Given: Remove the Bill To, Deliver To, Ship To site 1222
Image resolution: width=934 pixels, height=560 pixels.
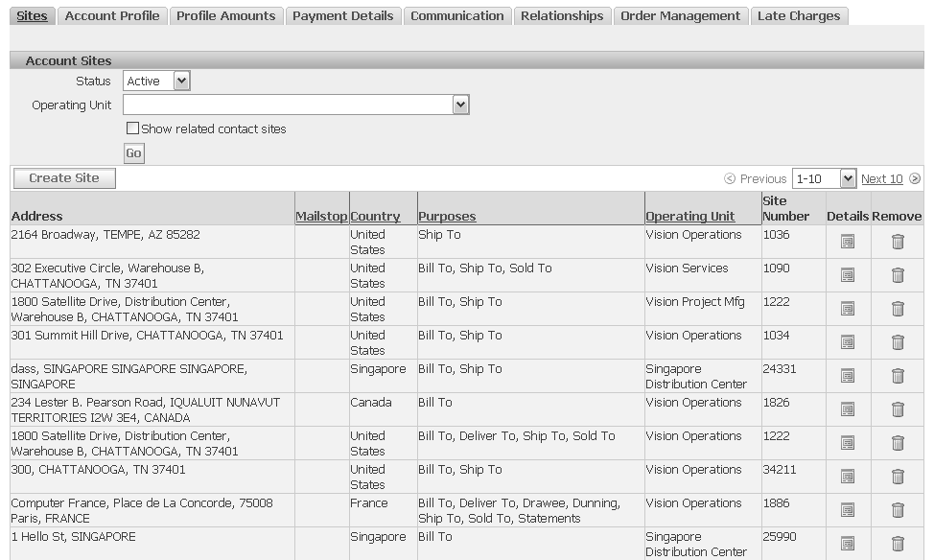Looking at the screenshot, I should pyautogui.click(x=898, y=443).
